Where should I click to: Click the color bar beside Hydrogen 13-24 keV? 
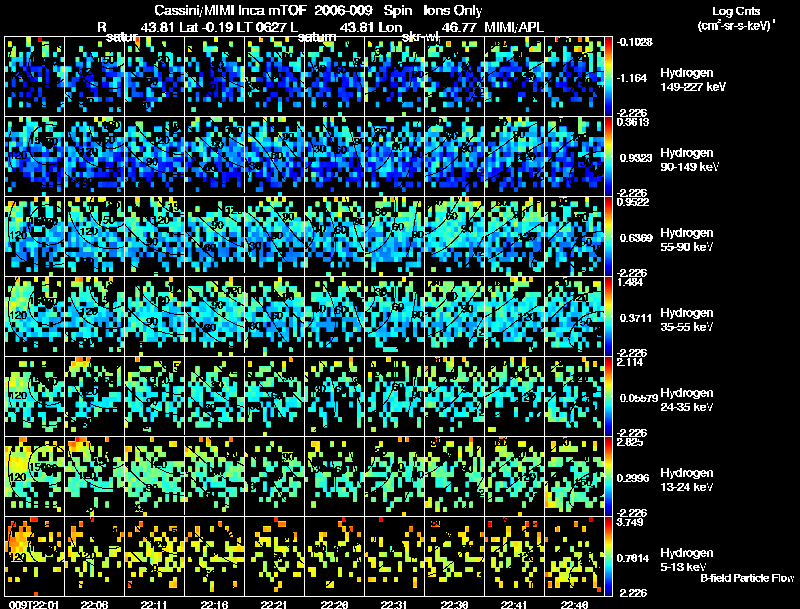(x=608, y=476)
